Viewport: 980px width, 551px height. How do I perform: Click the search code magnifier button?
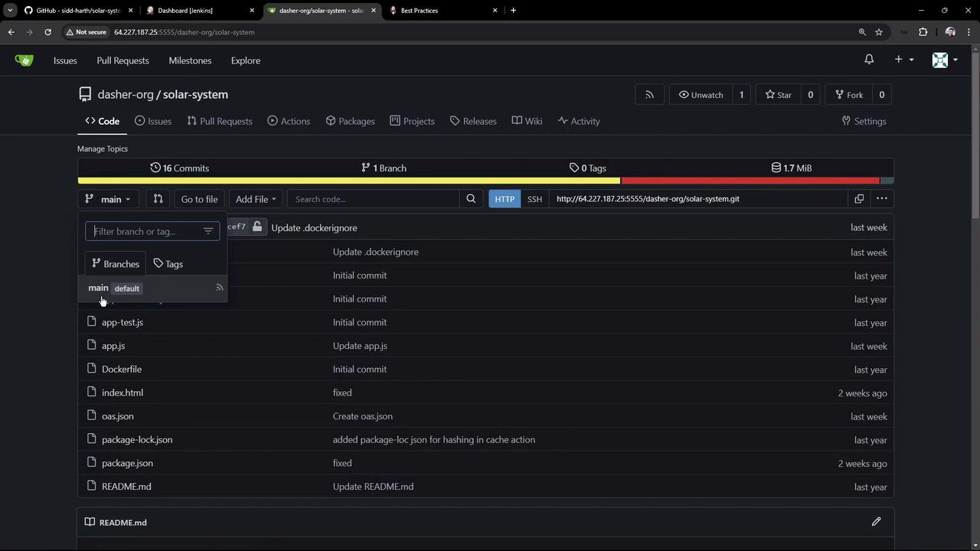pos(471,199)
